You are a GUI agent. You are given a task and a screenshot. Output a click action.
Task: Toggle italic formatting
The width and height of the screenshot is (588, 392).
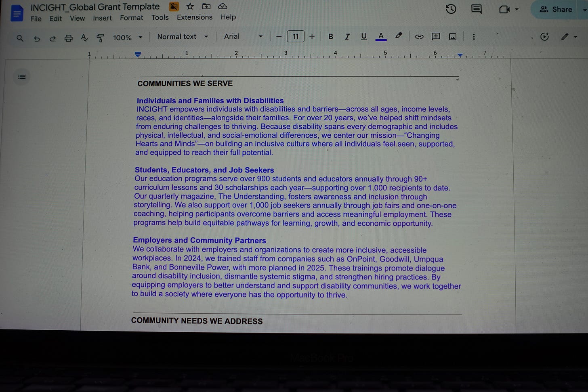(347, 36)
